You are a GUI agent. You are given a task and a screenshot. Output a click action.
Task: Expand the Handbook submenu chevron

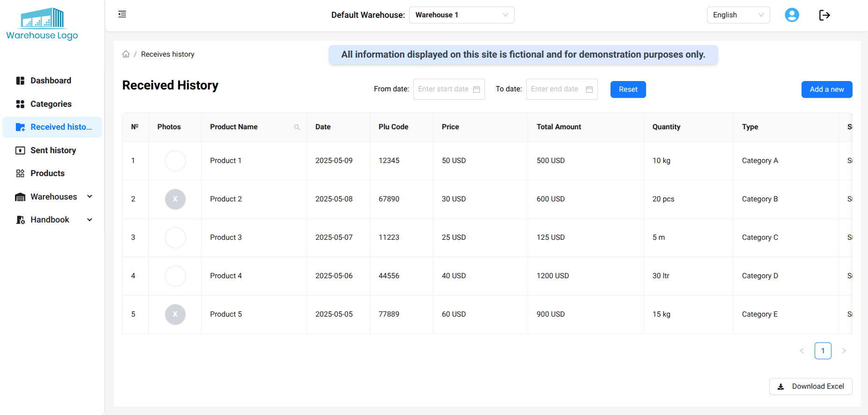(x=89, y=220)
